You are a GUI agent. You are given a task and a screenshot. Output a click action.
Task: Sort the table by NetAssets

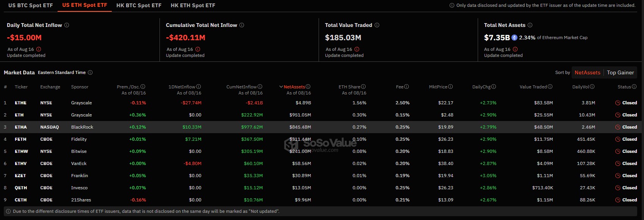pos(587,72)
